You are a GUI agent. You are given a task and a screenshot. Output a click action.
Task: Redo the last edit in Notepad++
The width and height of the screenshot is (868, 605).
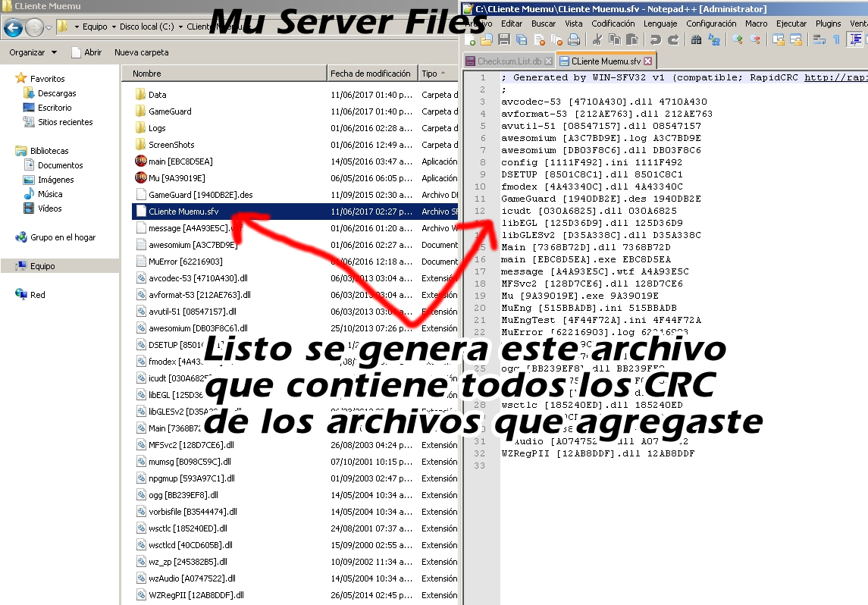tap(673, 39)
